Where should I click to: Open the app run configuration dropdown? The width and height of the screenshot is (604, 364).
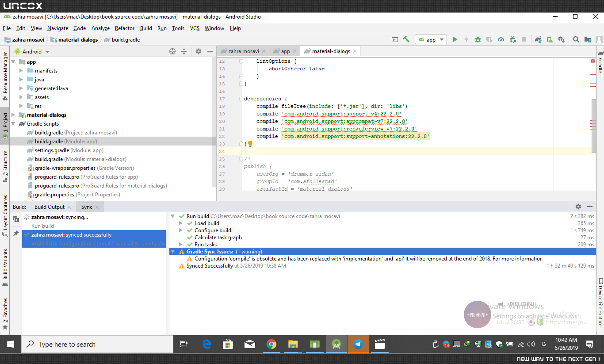pyautogui.click(x=431, y=39)
